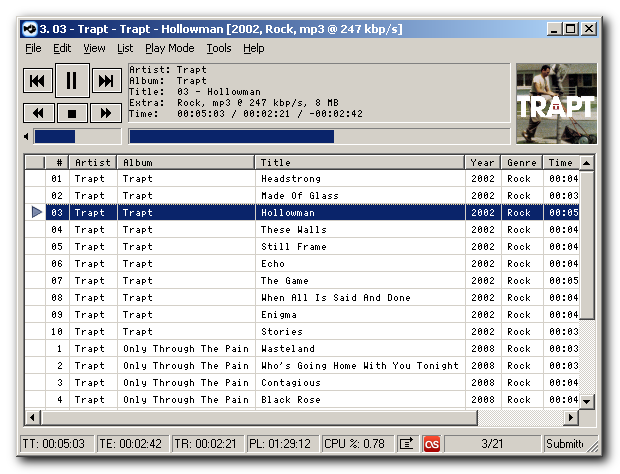Sort playlist by Title column

pyautogui.click(x=360, y=162)
